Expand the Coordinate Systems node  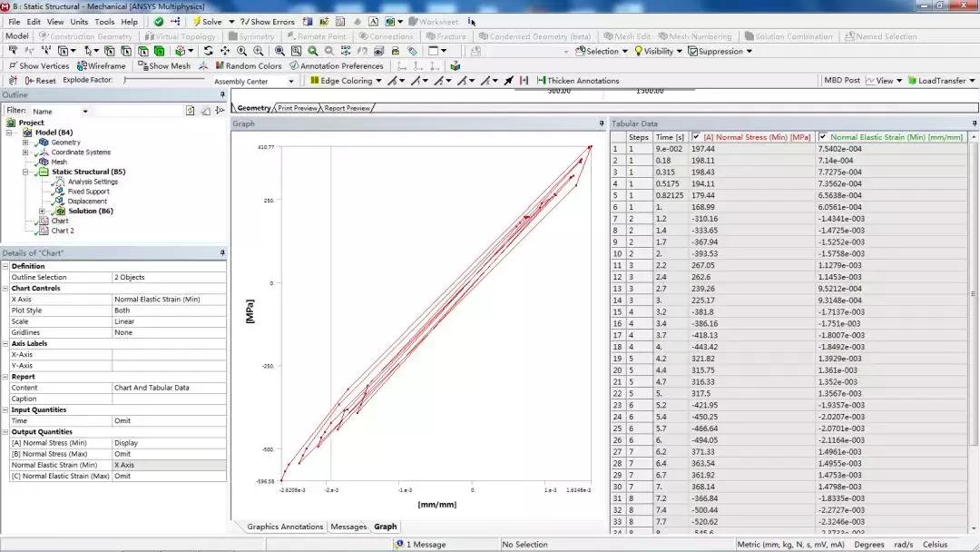pyautogui.click(x=25, y=152)
